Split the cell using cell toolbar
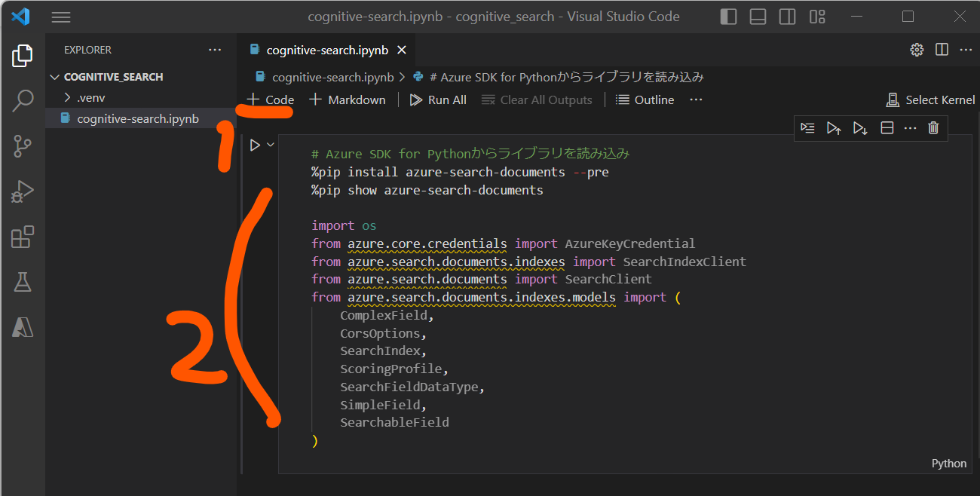This screenshot has width=980, height=496. [887, 128]
